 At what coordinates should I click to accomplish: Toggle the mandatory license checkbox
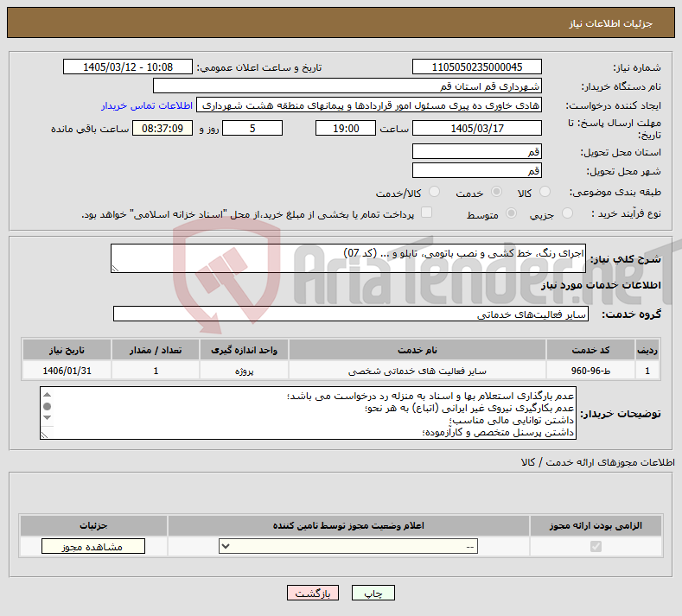click(596, 546)
